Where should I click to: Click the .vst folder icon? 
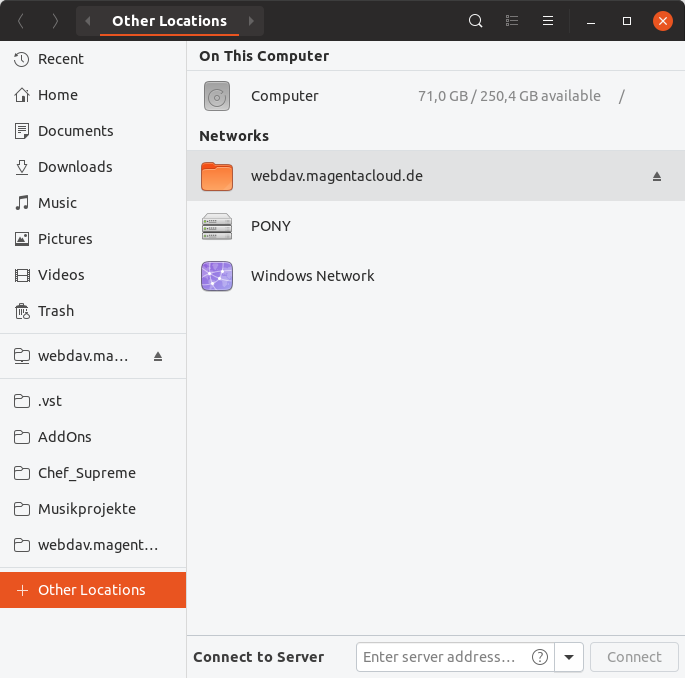click(21, 401)
